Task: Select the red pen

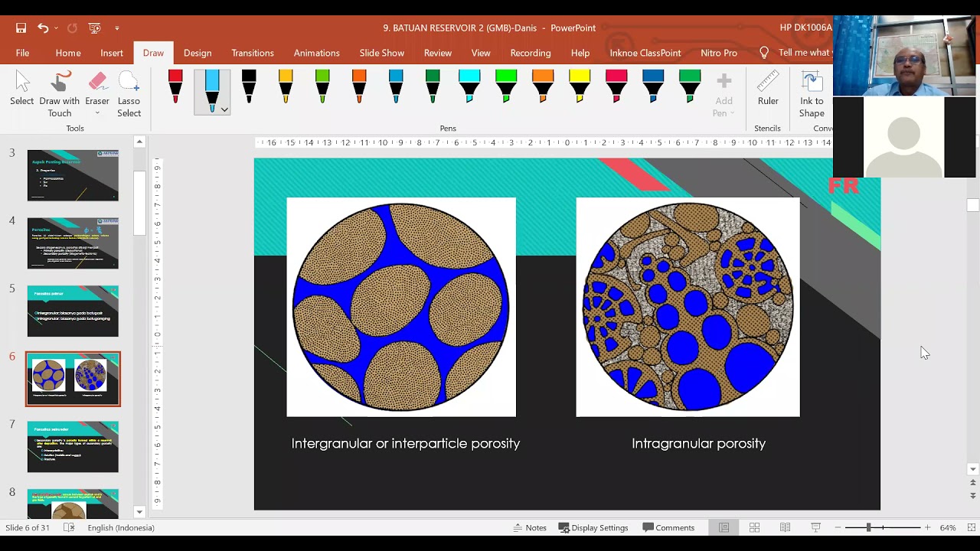Action: [x=175, y=86]
